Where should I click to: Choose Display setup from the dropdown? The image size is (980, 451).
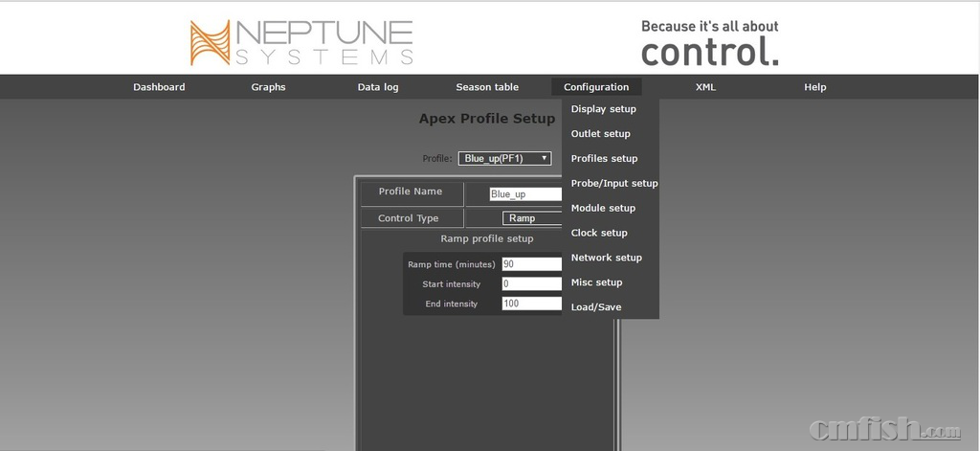[x=603, y=109]
